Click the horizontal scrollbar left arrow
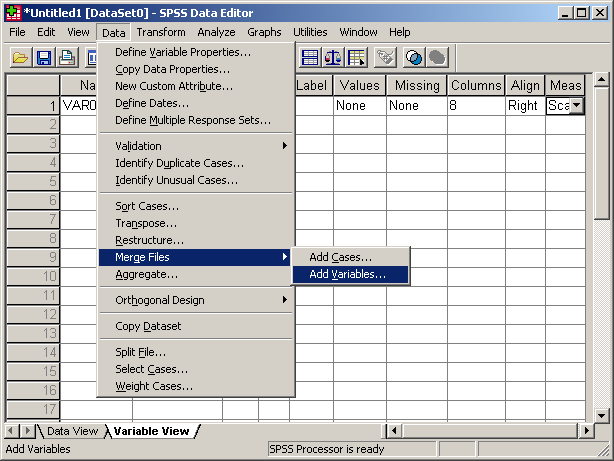The image size is (614, 461). (x=394, y=430)
